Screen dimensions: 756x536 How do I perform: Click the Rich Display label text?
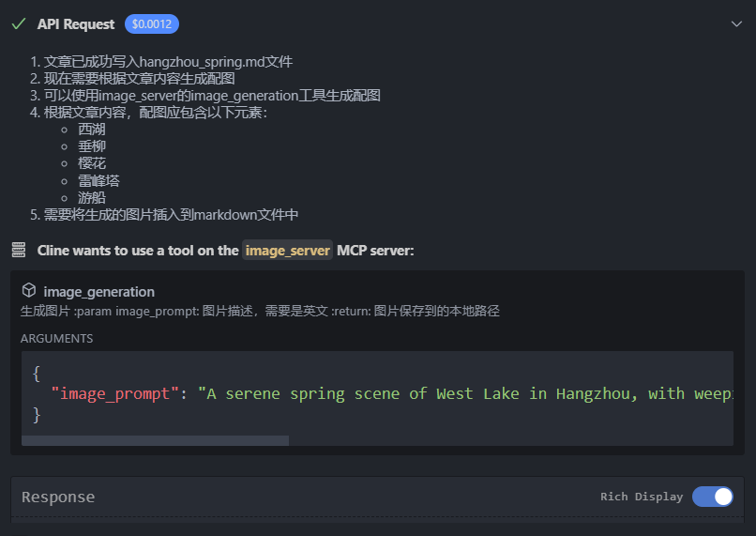pyautogui.click(x=642, y=497)
